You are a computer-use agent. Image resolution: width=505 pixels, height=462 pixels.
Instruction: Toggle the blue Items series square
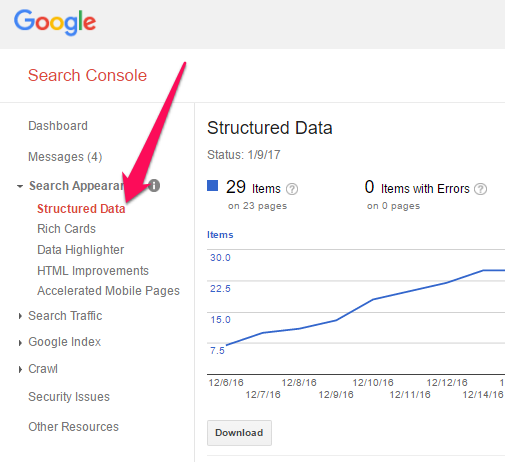coord(212,186)
